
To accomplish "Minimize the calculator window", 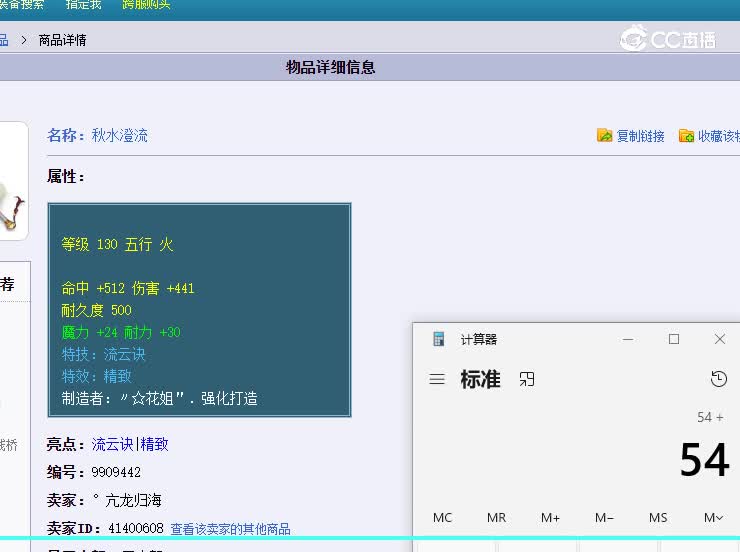I will tap(628, 339).
